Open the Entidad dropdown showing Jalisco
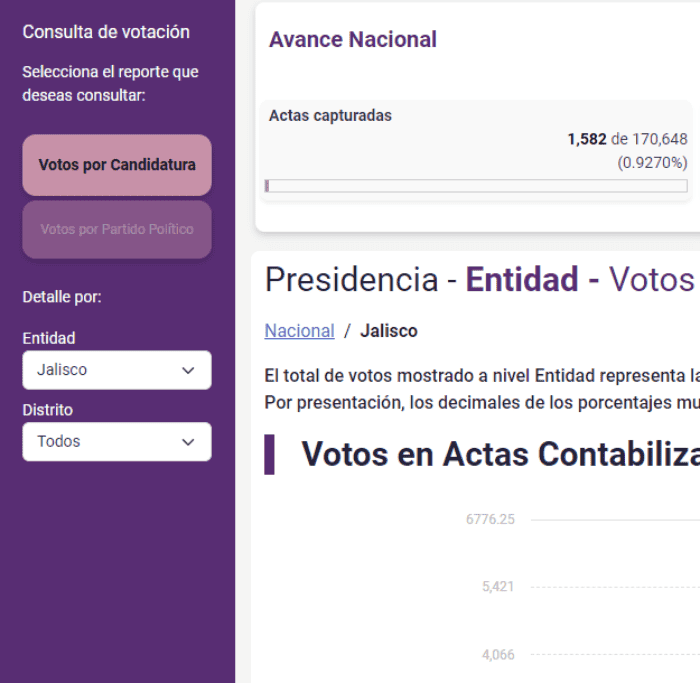The width and height of the screenshot is (700, 683). coord(117,370)
